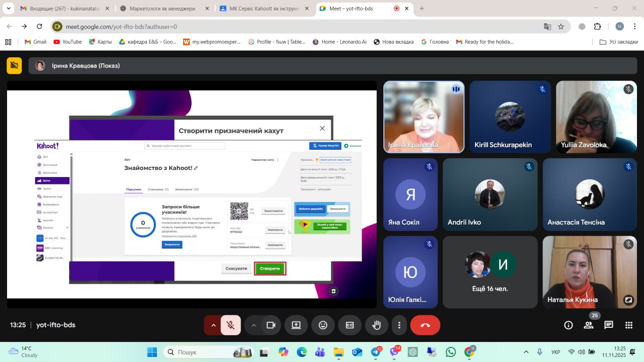This screenshot has height=362, width=644.
Task: Raise your hand in the meeting
Action: (x=376, y=325)
